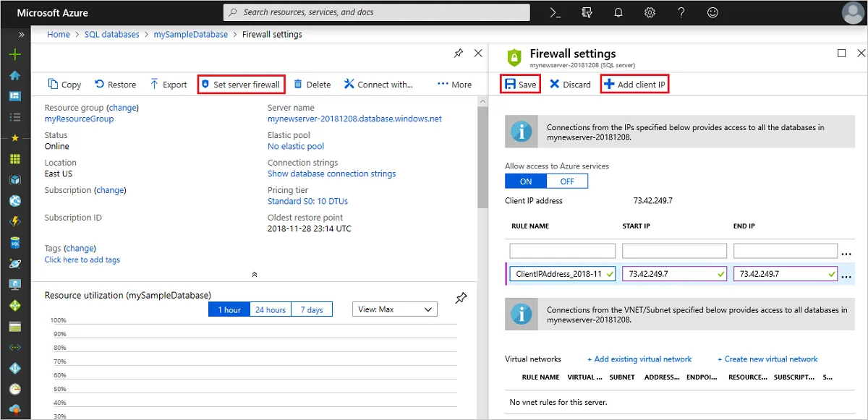Open Storage accounts icon in sidebar
This screenshot has width=868, height=420.
14,327
